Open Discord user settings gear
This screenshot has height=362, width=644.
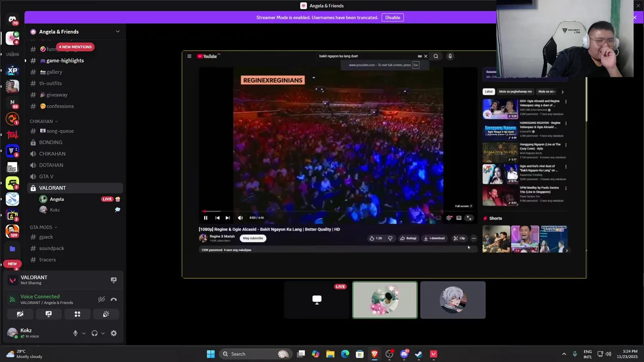tap(114, 333)
